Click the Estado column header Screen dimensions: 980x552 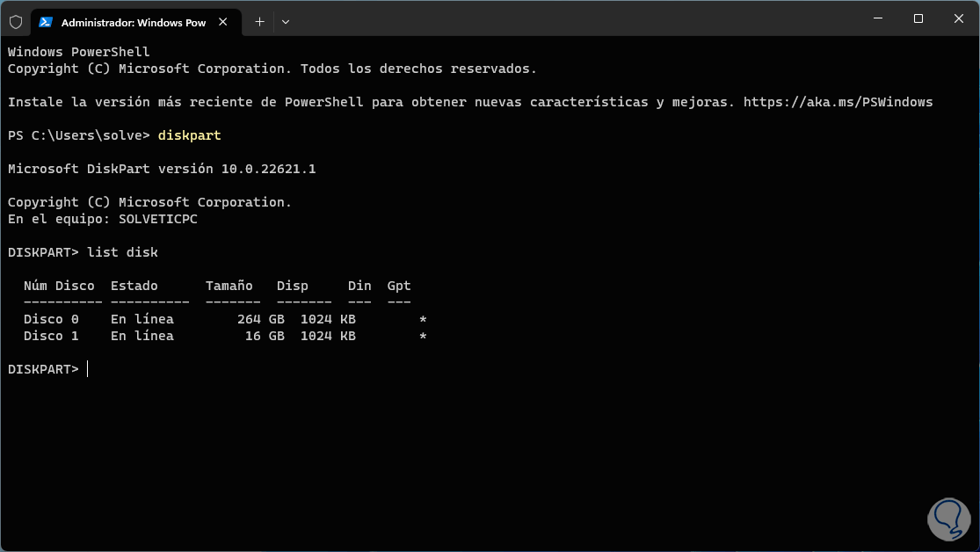(x=134, y=286)
